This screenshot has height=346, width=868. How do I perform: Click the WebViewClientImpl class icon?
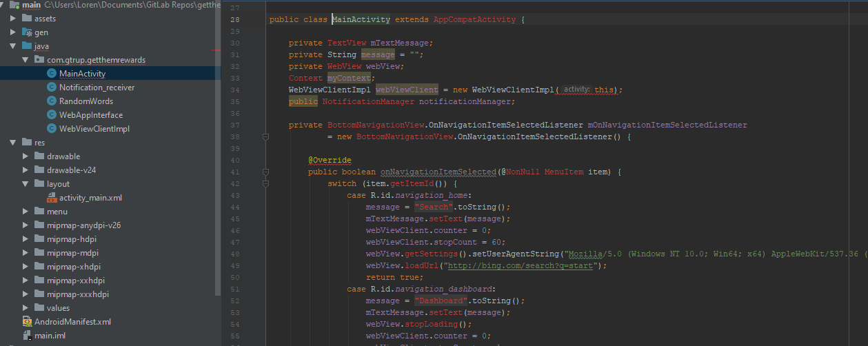[x=52, y=129]
